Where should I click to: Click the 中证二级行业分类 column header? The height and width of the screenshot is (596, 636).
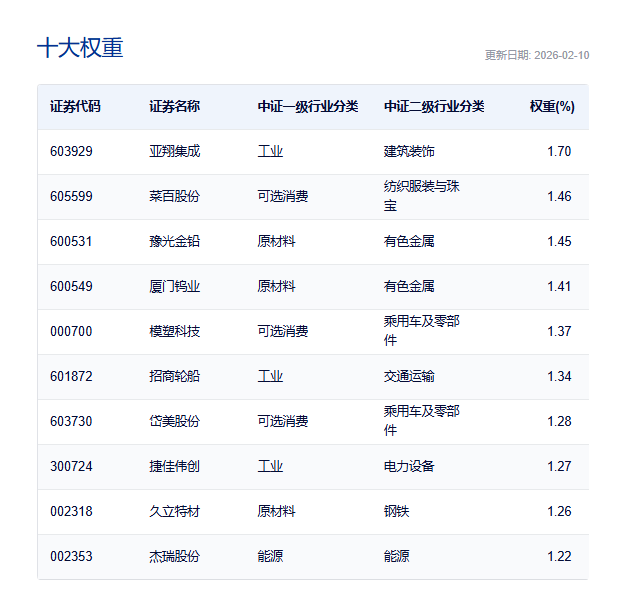[x=434, y=107]
